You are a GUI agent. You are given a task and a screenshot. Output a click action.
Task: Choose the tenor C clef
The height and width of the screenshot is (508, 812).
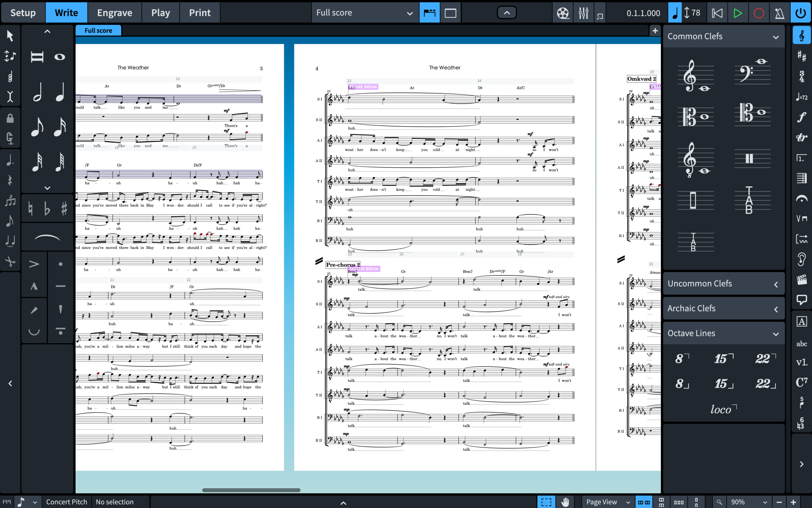753,112
